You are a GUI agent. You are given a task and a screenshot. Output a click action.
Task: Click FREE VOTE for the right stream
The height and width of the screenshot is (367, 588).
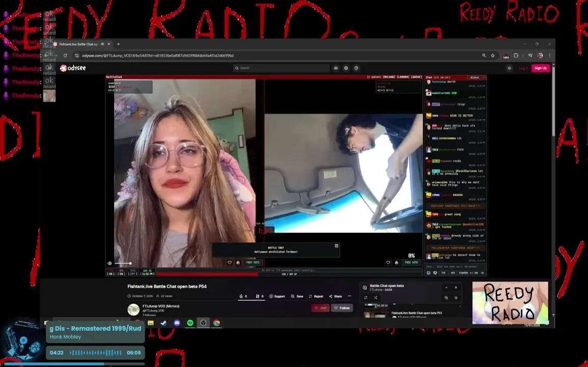coord(411,263)
